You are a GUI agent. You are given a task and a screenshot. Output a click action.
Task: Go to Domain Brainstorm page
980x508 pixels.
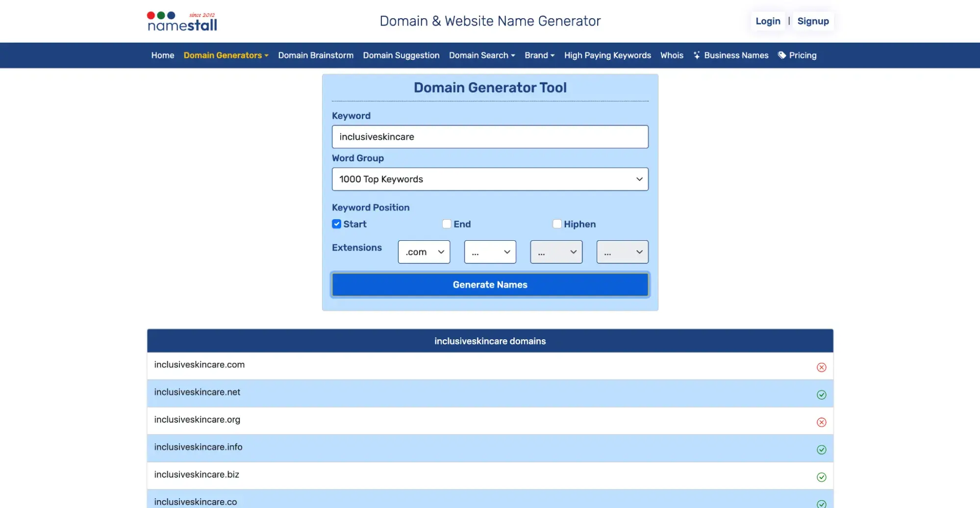point(316,55)
